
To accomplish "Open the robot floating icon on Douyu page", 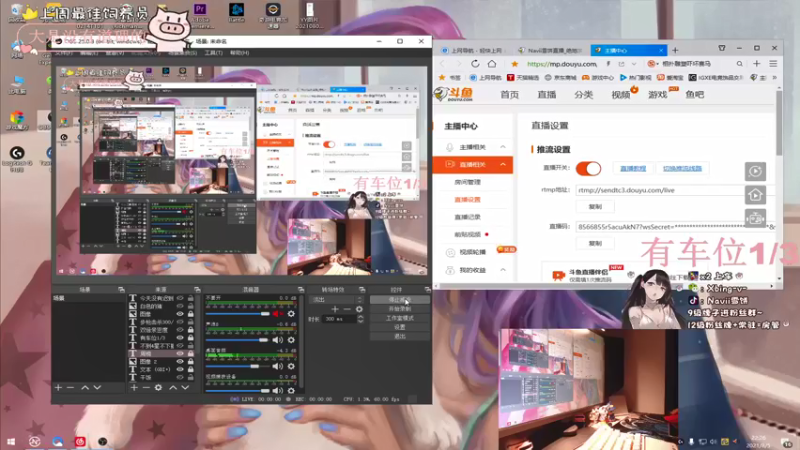I will [755, 218].
